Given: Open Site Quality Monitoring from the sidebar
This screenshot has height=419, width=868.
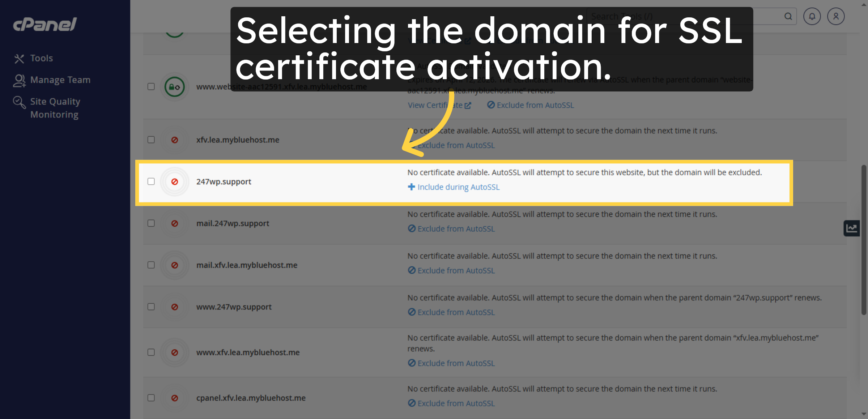Looking at the screenshot, I should (x=55, y=107).
